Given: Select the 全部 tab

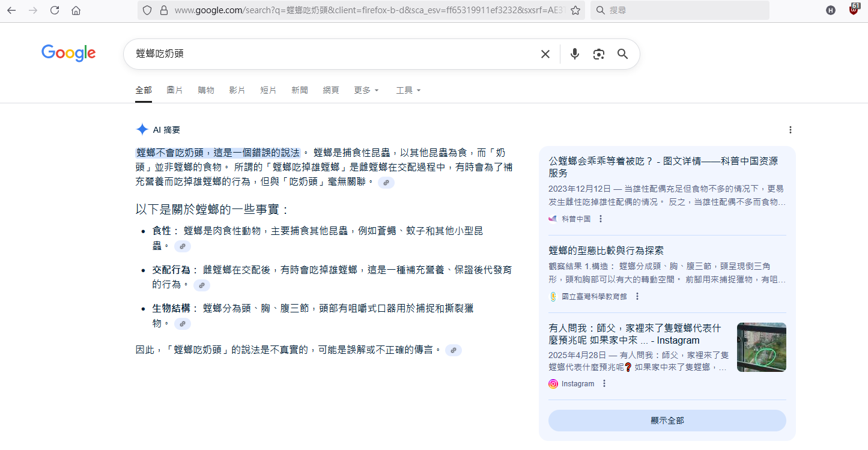Looking at the screenshot, I should coord(144,90).
